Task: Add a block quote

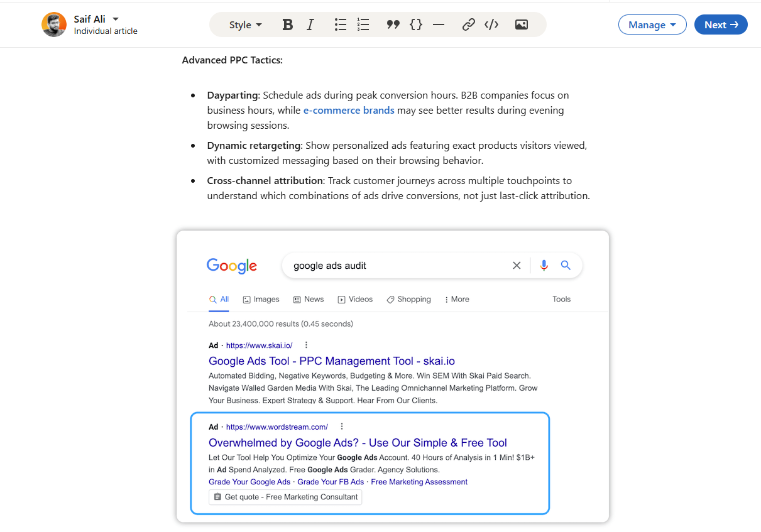Action: coord(393,25)
